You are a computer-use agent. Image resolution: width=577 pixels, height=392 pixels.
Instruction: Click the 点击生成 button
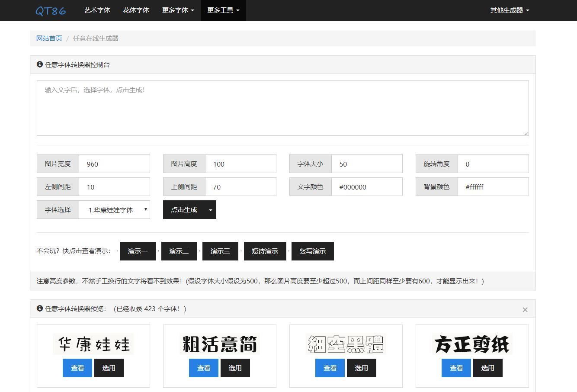[x=184, y=210]
